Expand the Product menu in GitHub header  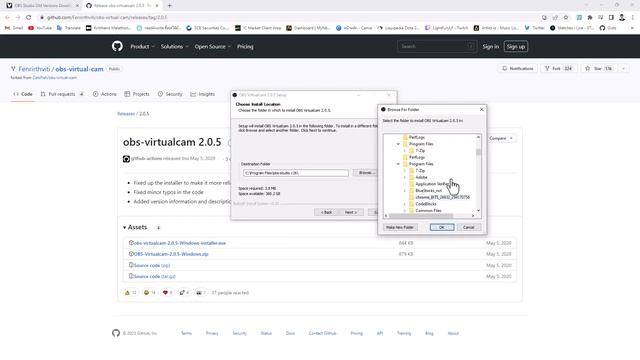[x=142, y=47]
